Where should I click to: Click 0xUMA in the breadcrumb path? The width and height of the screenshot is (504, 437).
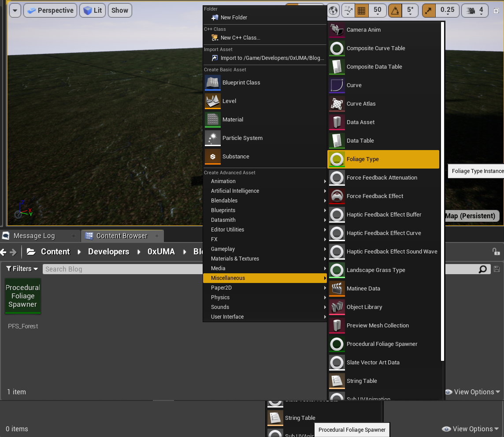click(x=161, y=252)
